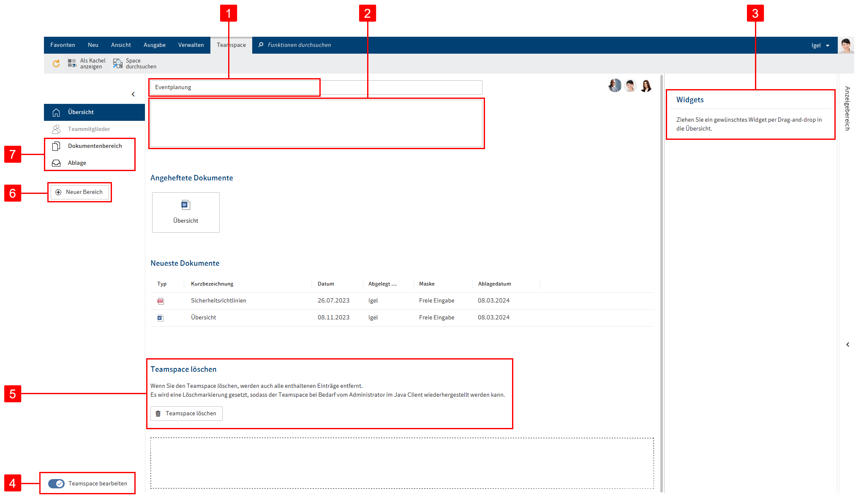Sort table by Datum column header

(x=326, y=284)
